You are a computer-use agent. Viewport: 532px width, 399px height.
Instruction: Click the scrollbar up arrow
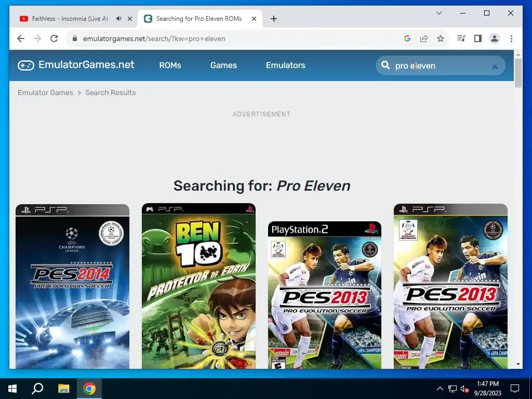[518, 54]
